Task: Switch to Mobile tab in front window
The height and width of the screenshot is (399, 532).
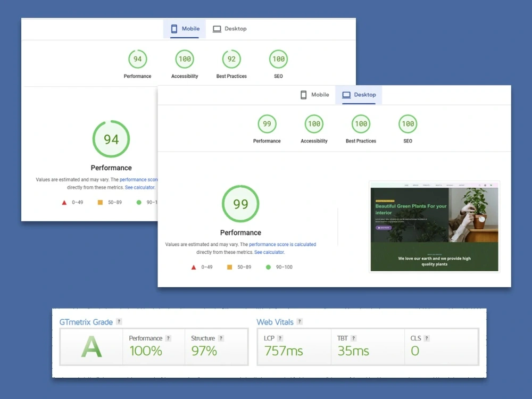Action: [314, 95]
